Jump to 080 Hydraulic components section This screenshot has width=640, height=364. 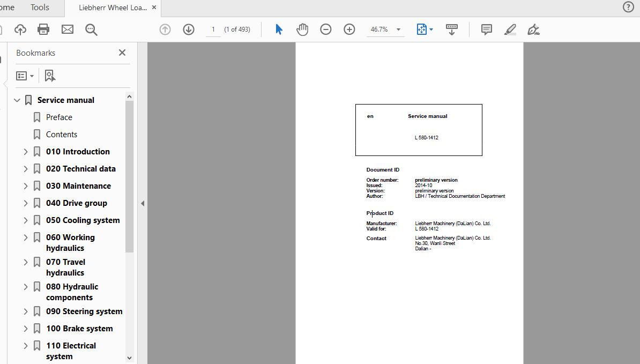pos(72,292)
